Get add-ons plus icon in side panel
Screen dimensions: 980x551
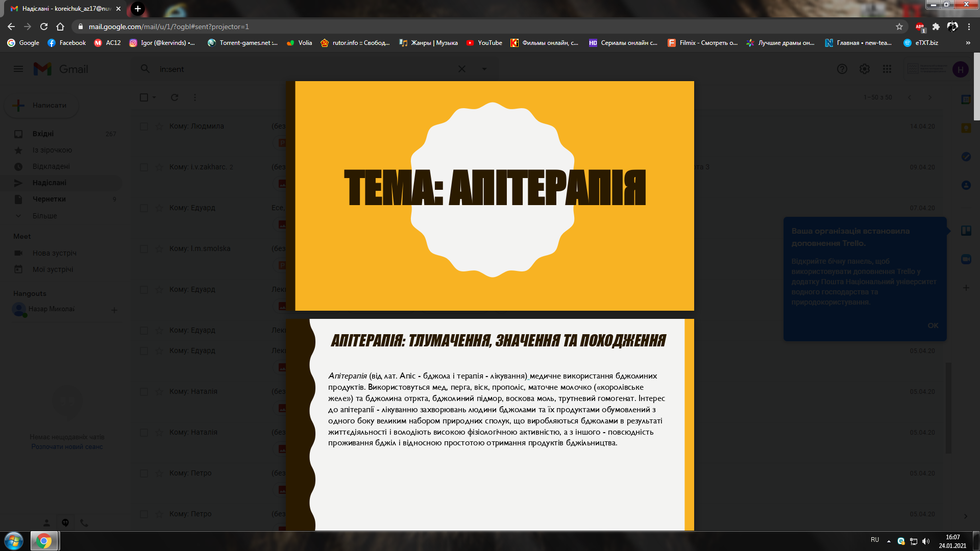point(966,288)
